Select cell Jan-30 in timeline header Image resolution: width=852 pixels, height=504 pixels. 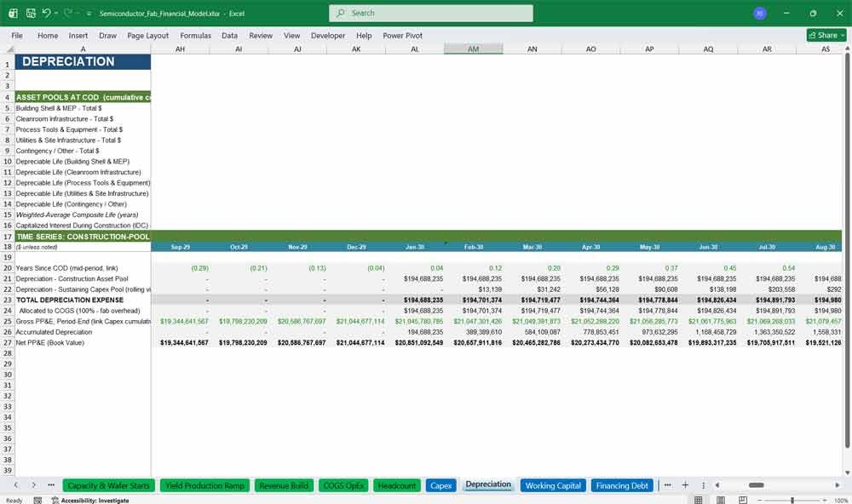[x=415, y=247]
